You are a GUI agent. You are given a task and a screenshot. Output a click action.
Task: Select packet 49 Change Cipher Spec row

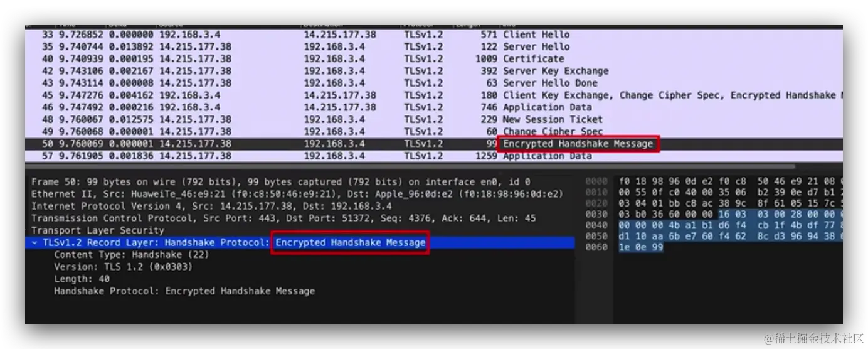434,132
